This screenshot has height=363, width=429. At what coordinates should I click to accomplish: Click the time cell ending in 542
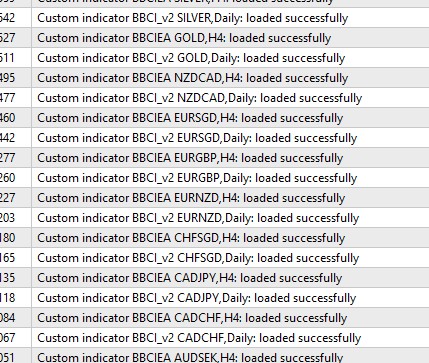[15, 18]
